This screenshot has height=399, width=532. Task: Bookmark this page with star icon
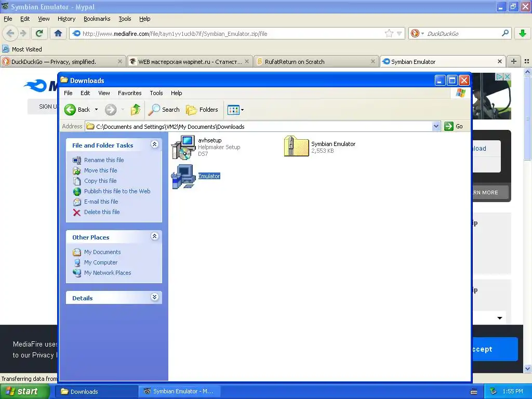pos(389,33)
